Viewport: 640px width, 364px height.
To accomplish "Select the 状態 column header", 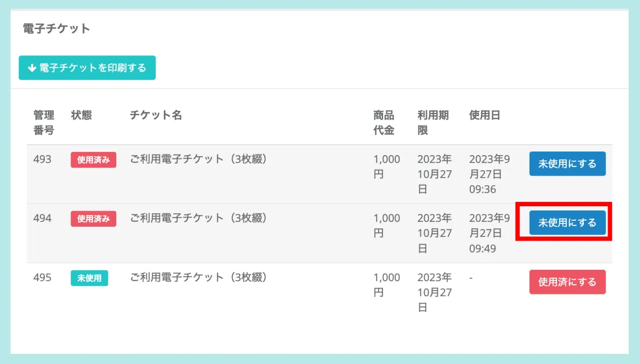I will pyautogui.click(x=81, y=115).
